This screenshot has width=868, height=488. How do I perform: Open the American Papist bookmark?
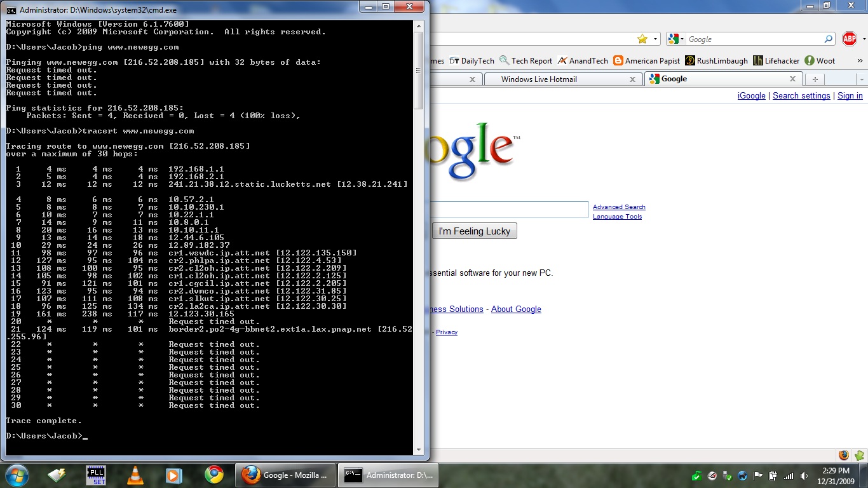click(646, 61)
